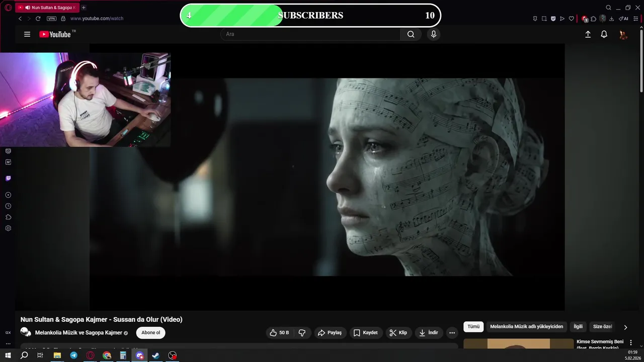Select 'Melankolia Müzik adlı yükleyiciden' chip

(527, 327)
